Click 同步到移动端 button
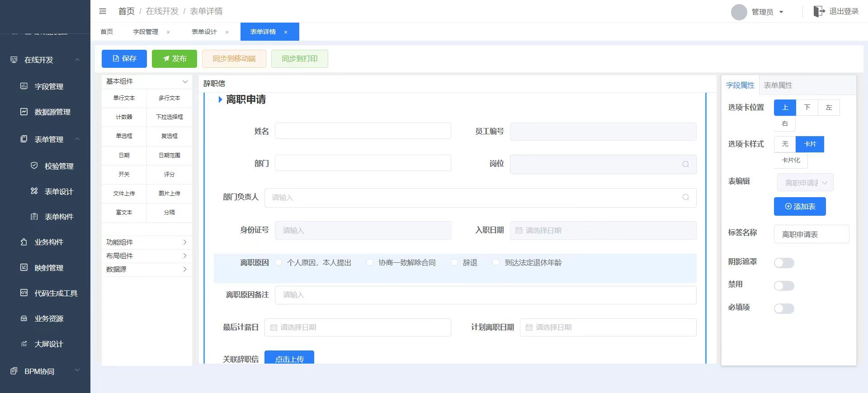 pos(234,59)
